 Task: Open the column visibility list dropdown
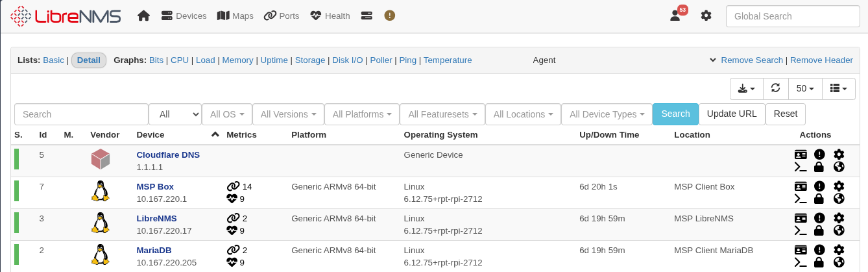point(839,88)
